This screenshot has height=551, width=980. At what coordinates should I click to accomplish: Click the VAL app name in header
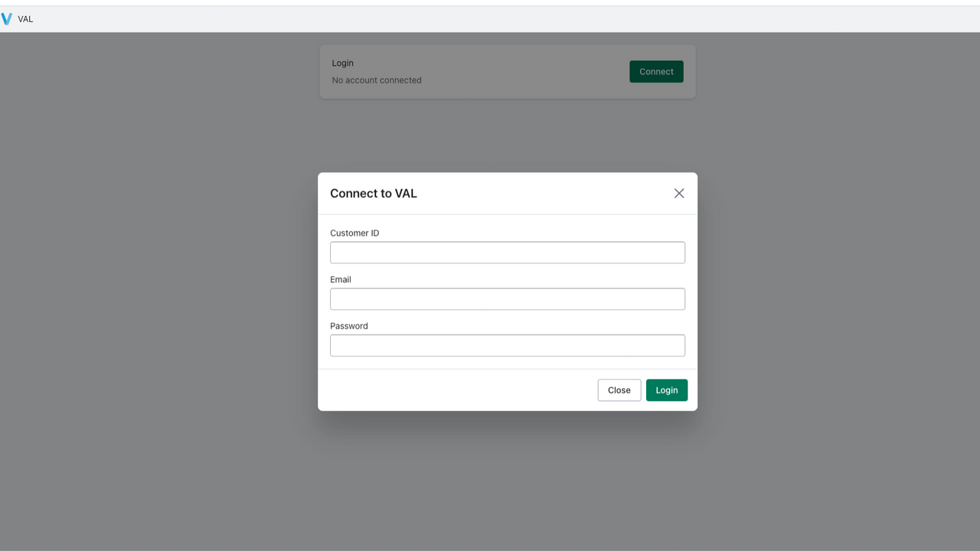tap(25, 19)
